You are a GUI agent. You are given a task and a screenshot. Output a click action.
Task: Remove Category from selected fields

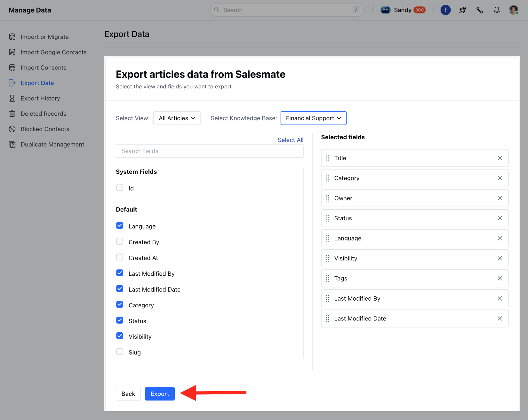tap(500, 178)
